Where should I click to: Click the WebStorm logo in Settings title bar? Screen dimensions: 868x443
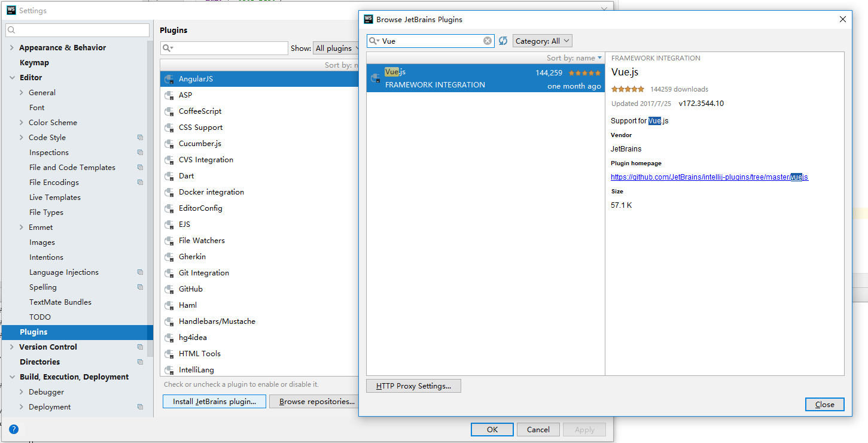click(x=11, y=10)
